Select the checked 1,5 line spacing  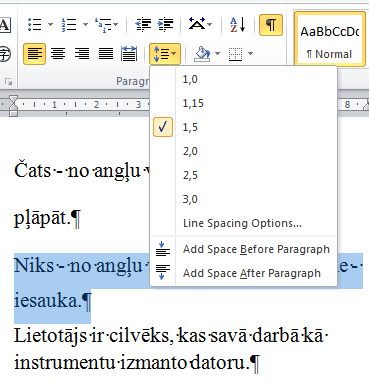(244, 127)
